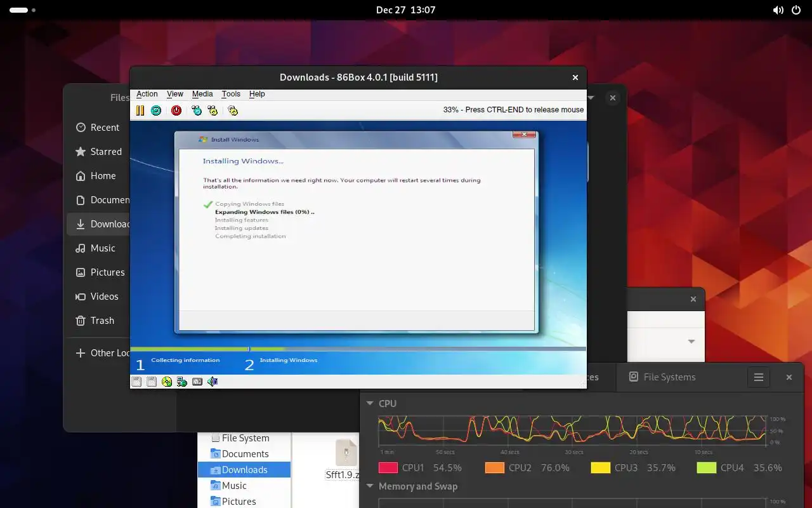Open Trash in Files sidebar
Screen dimensions: 812x508
click(98, 321)
